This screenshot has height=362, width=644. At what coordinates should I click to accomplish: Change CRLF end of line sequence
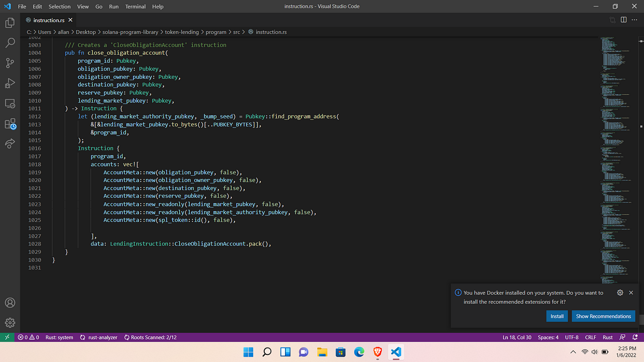coord(590,337)
